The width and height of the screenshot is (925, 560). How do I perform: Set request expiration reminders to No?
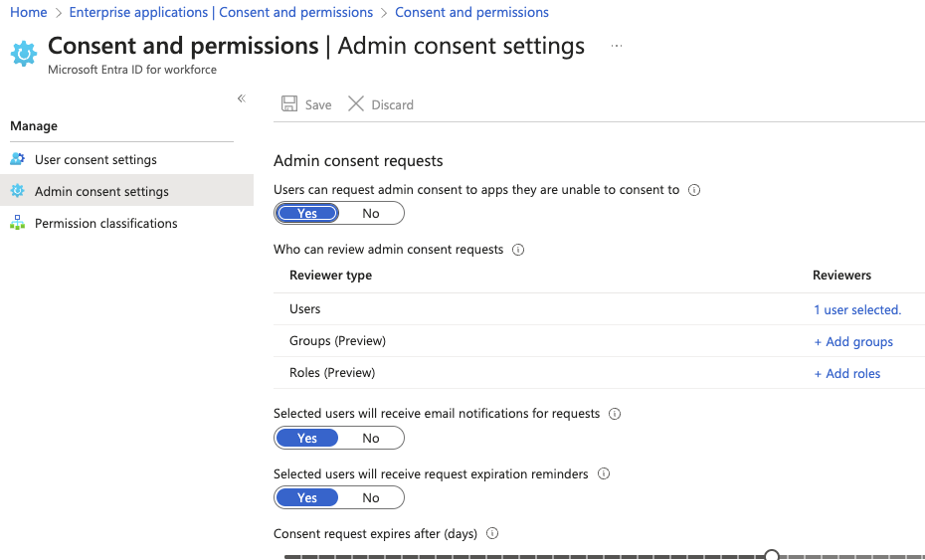point(371,497)
